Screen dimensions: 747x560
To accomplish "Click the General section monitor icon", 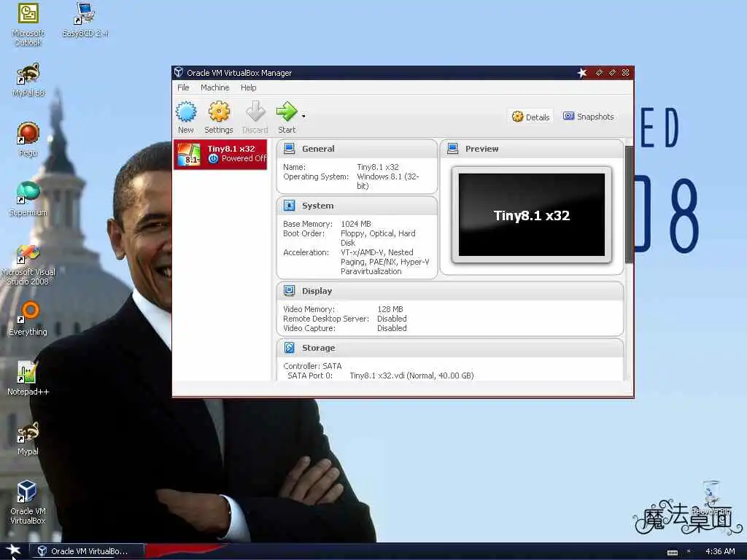I will click(x=289, y=148).
